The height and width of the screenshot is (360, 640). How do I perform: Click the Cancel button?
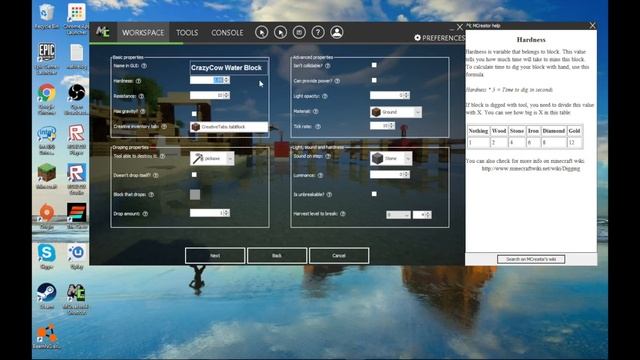339,256
